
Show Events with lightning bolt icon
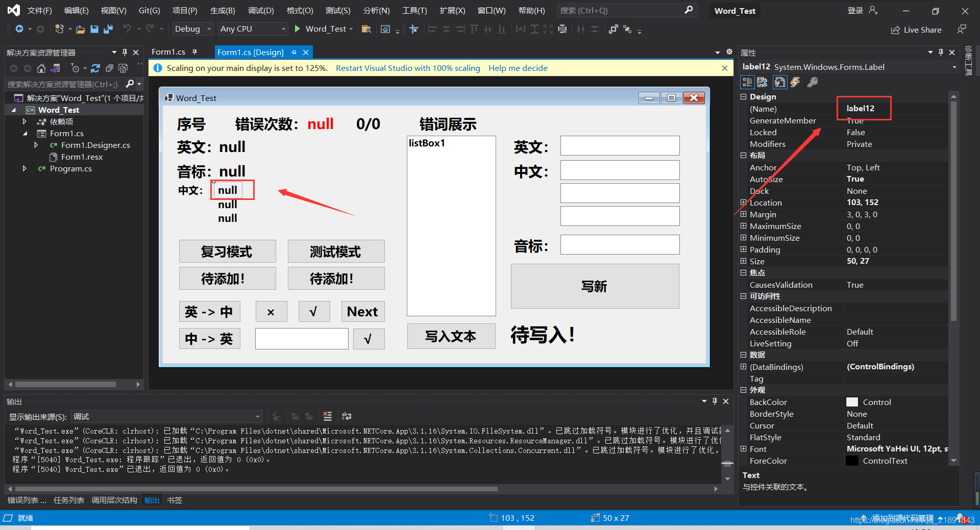(x=795, y=82)
